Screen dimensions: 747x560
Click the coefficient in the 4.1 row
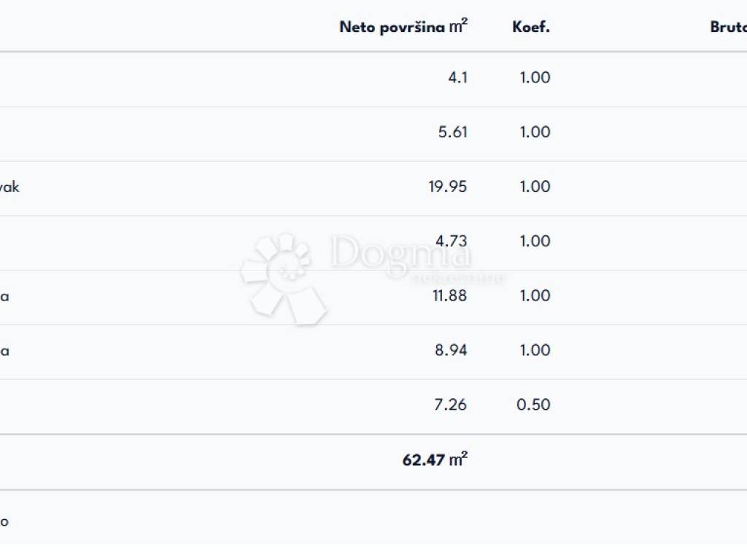tap(535, 77)
